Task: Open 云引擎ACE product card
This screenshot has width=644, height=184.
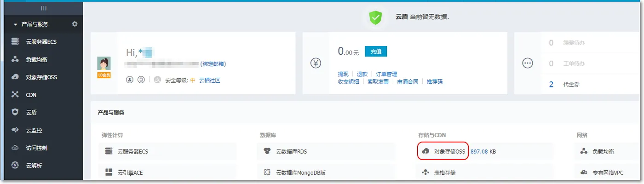Action: (x=168, y=173)
